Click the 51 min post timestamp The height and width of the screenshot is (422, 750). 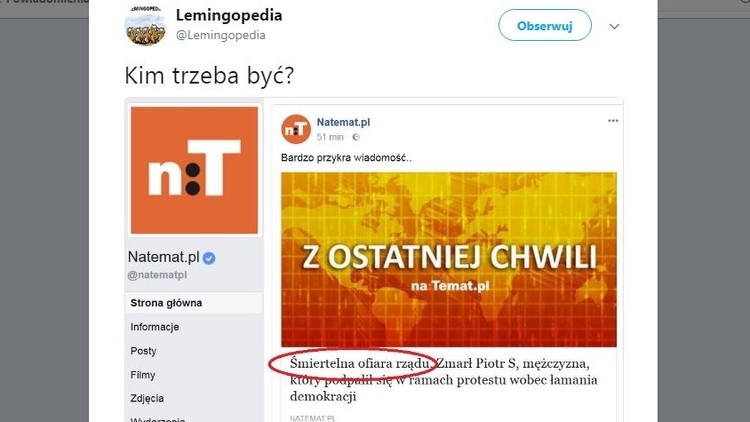coord(331,137)
